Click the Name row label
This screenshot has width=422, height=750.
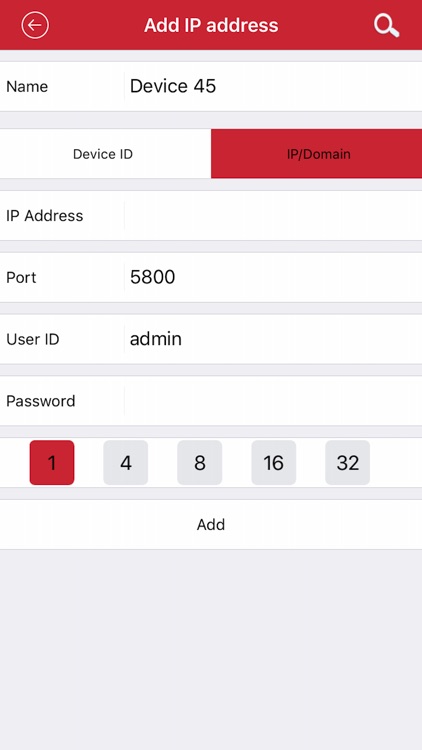[x=27, y=87]
